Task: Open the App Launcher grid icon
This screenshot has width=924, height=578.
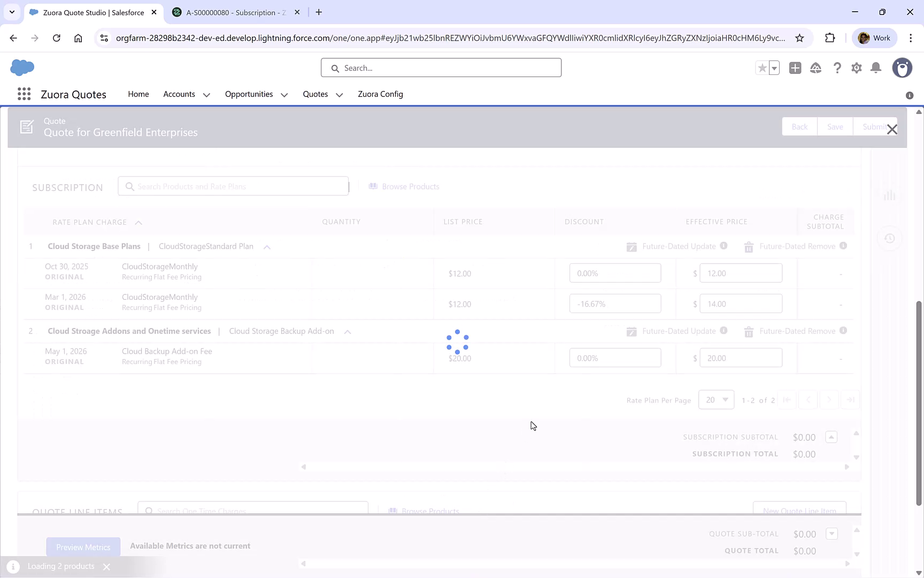Action: pos(24,94)
